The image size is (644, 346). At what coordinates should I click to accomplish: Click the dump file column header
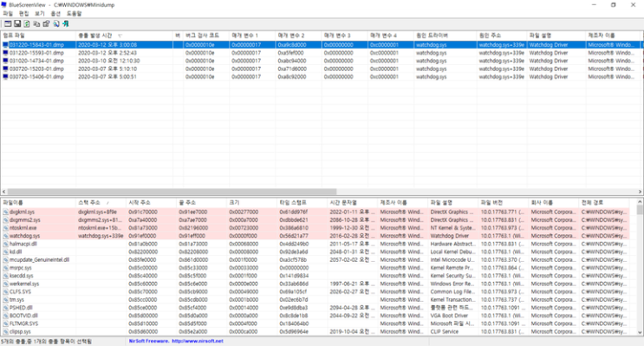[x=38, y=36]
